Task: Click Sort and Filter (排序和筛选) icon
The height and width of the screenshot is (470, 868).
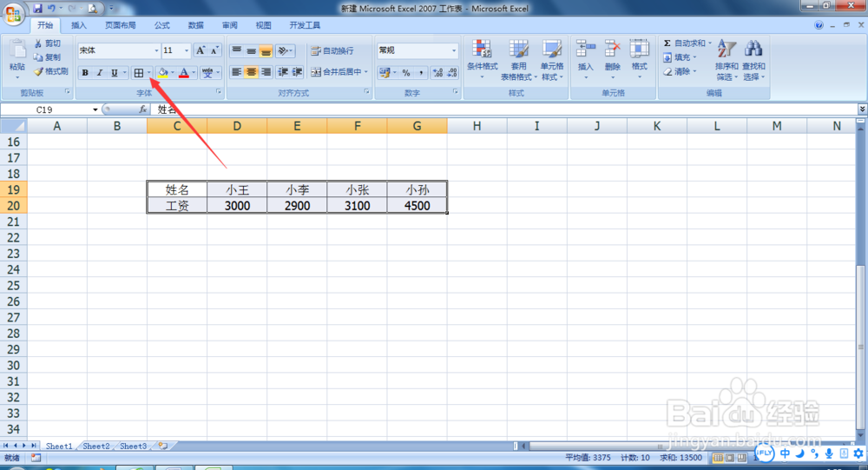Action: 727,49
